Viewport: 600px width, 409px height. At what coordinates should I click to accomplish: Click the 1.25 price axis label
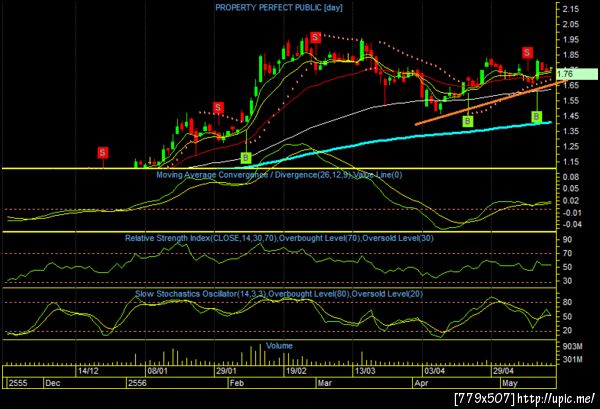(x=571, y=147)
